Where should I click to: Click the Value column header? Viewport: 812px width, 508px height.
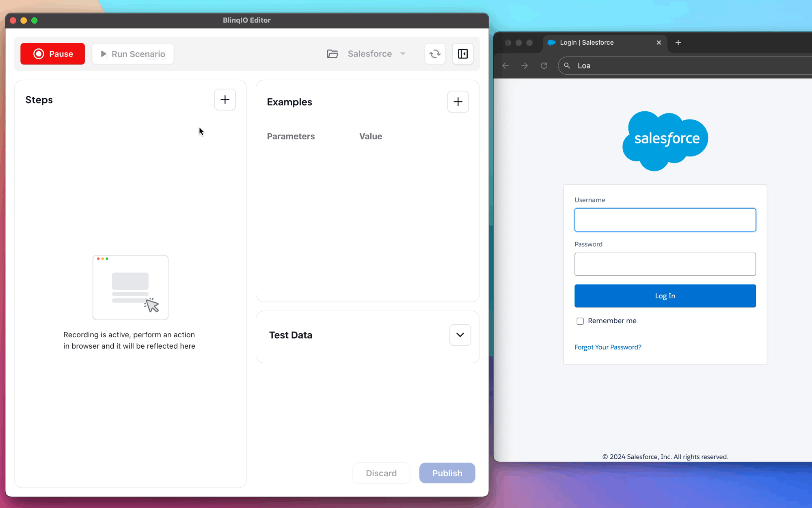pos(371,136)
